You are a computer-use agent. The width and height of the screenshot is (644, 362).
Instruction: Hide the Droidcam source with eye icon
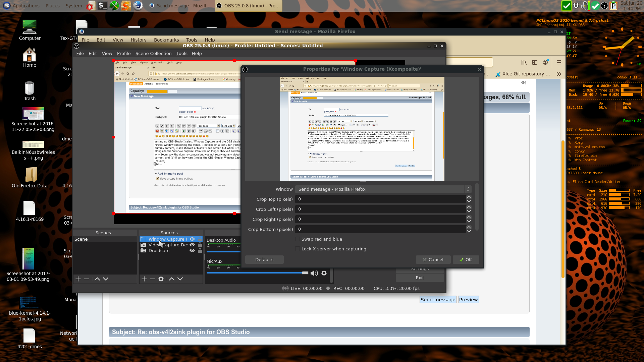(192, 250)
